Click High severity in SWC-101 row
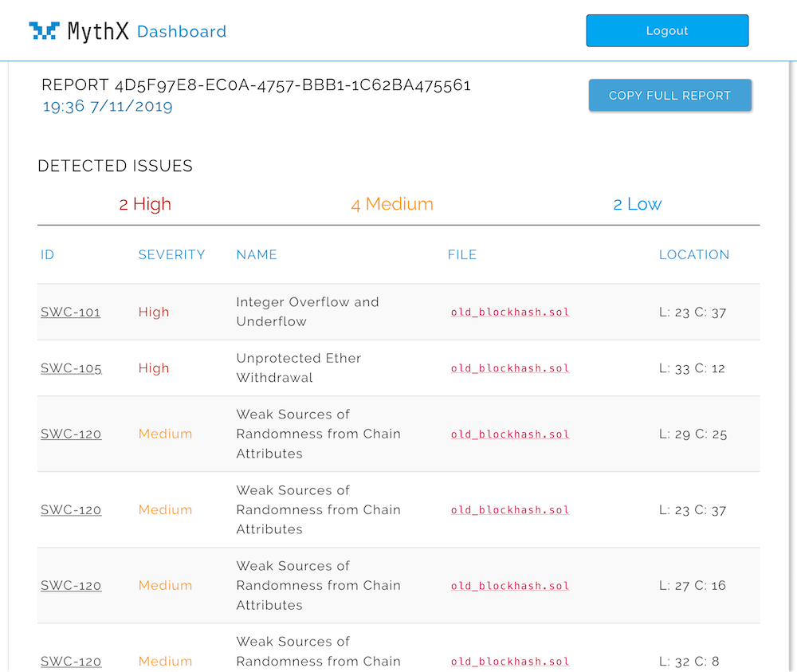797x672 pixels. coord(154,312)
